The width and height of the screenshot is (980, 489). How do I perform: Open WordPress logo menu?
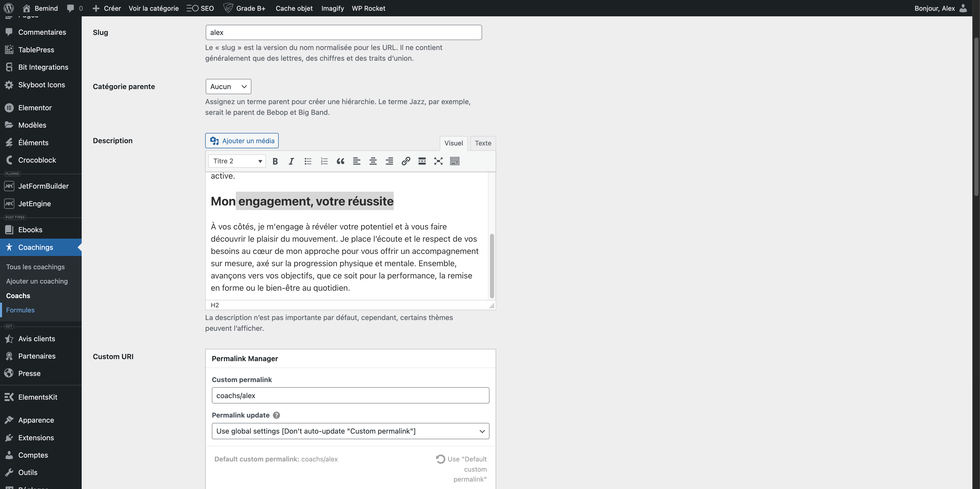[9, 8]
